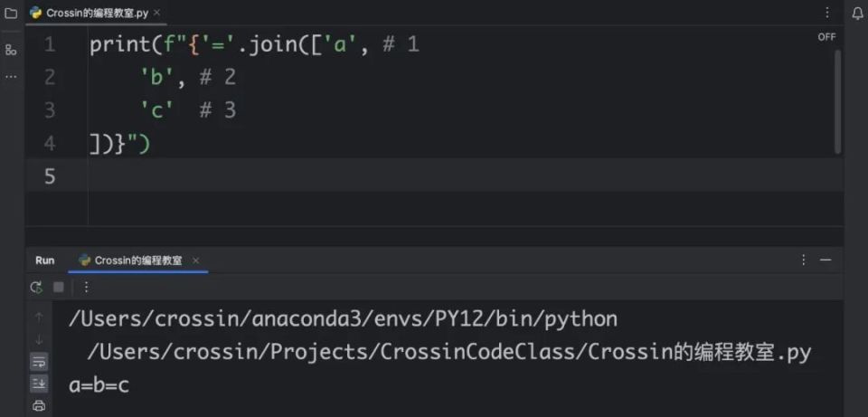
Task: Click the a=b=c output line
Action: (99, 384)
